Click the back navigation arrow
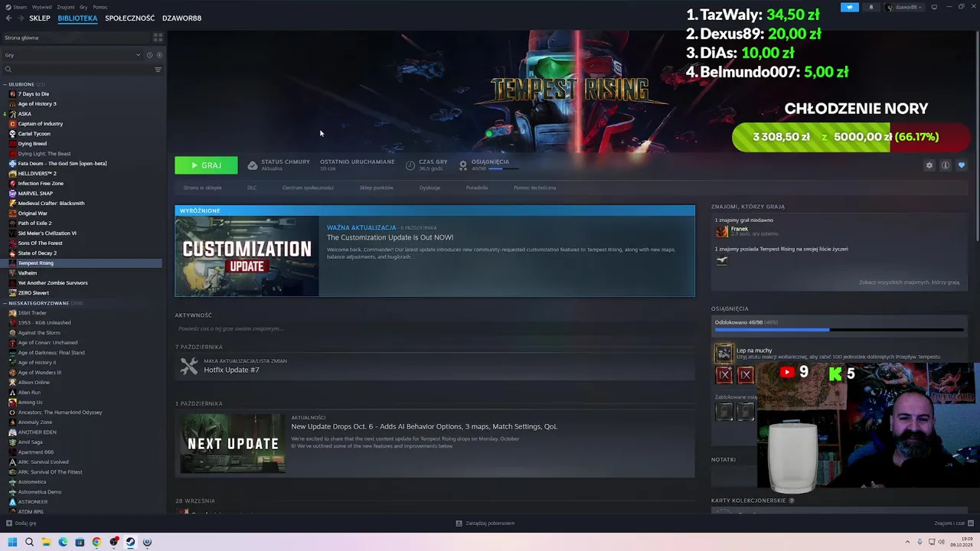This screenshot has height=551, width=980. (x=8, y=18)
